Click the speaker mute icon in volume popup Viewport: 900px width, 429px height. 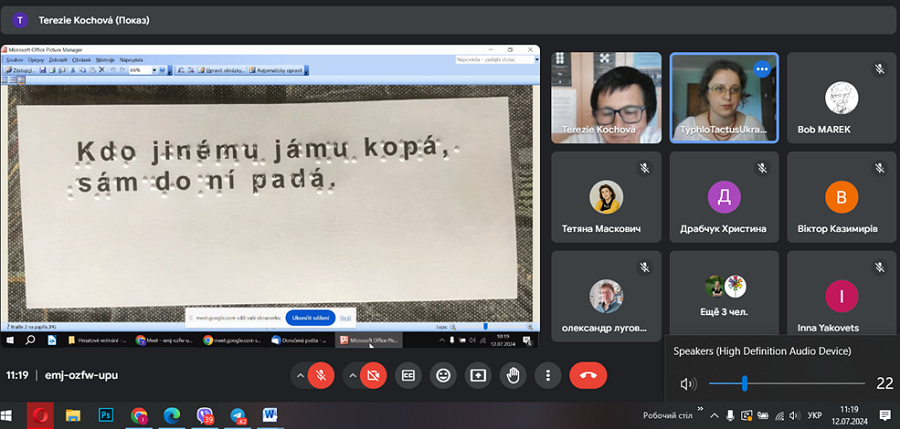click(x=687, y=383)
